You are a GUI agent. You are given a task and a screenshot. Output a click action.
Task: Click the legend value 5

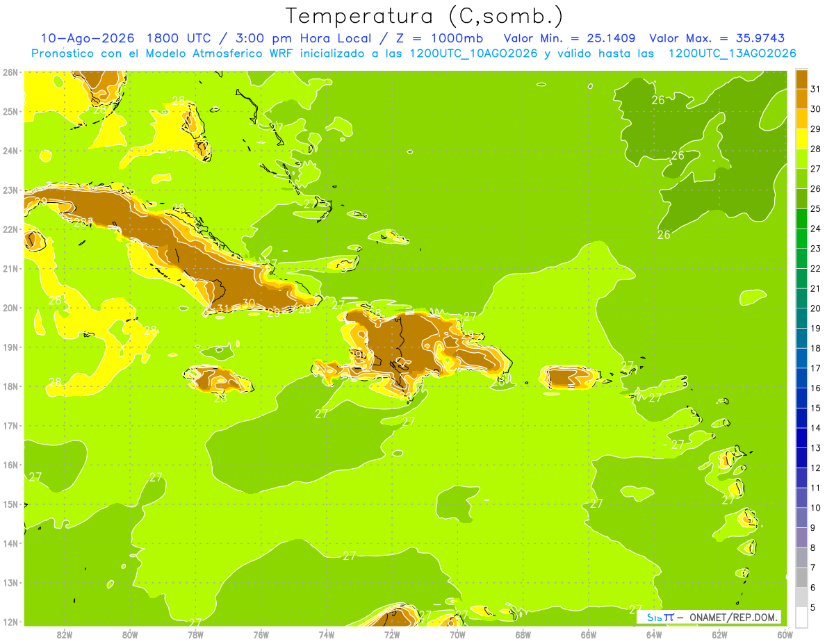(813, 607)
